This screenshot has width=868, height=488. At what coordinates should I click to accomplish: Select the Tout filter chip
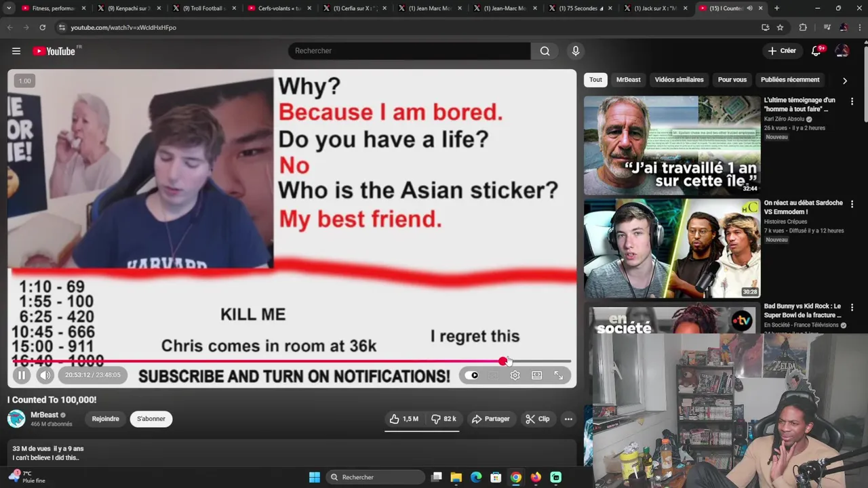[595, 80]
